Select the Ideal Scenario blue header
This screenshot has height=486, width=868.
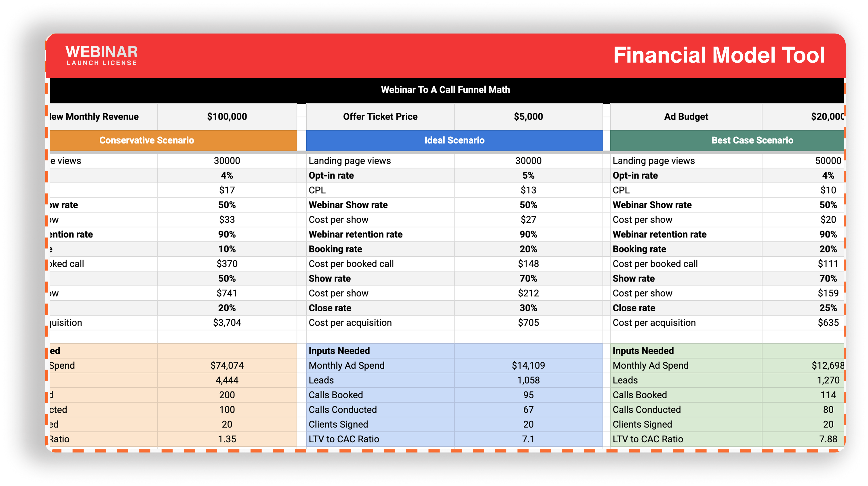pyautogui.click(x=454, y=140)
